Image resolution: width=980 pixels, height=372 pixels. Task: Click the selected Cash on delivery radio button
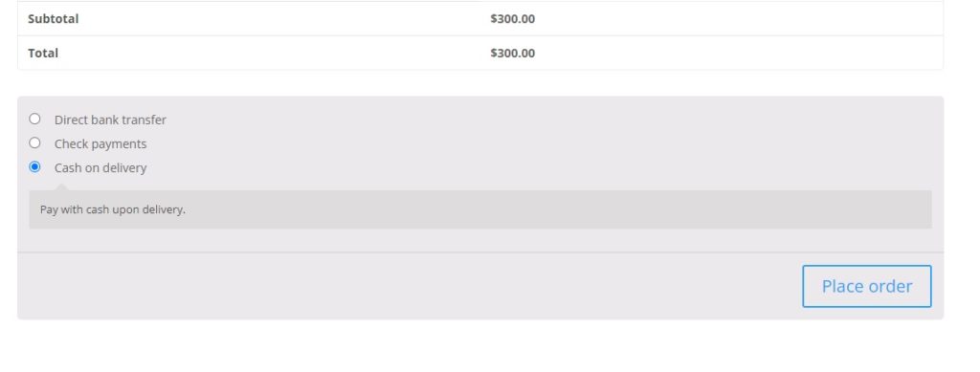point(35,166)
